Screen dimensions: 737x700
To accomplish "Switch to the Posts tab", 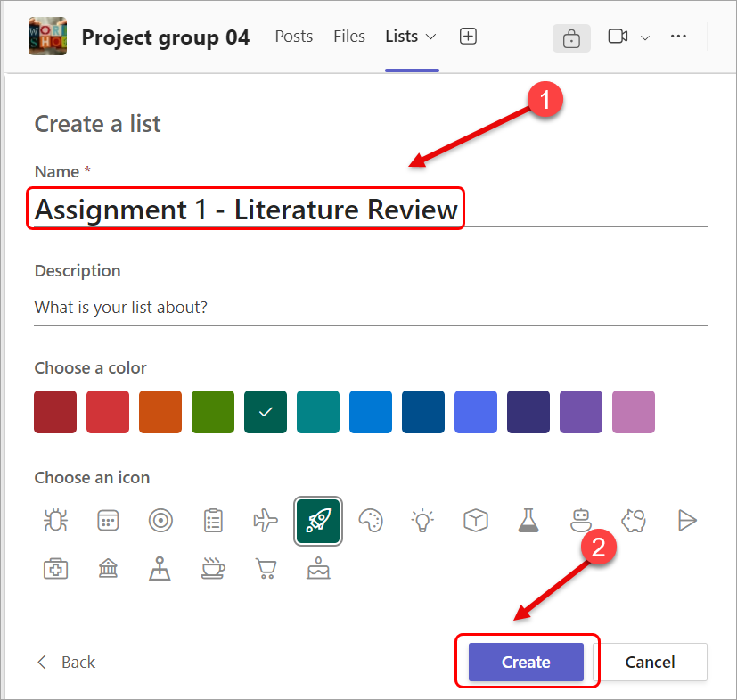I will click(293, 37).
